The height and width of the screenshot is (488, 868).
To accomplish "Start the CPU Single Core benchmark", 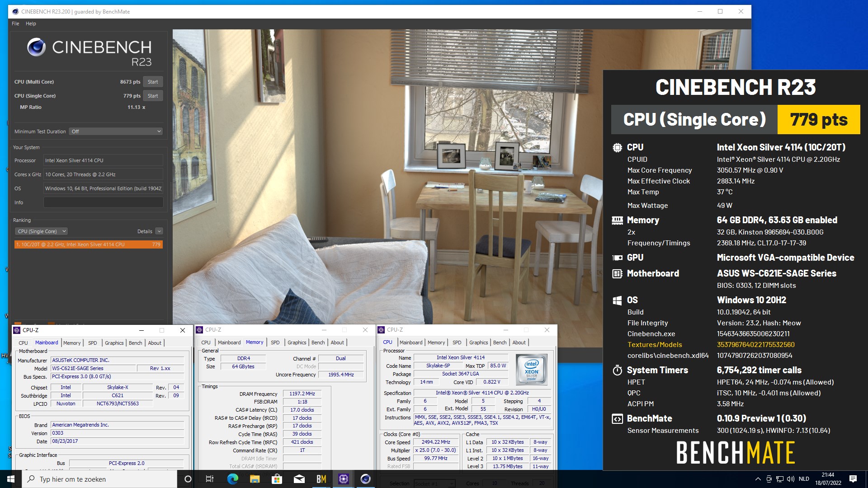I will 153,96.
